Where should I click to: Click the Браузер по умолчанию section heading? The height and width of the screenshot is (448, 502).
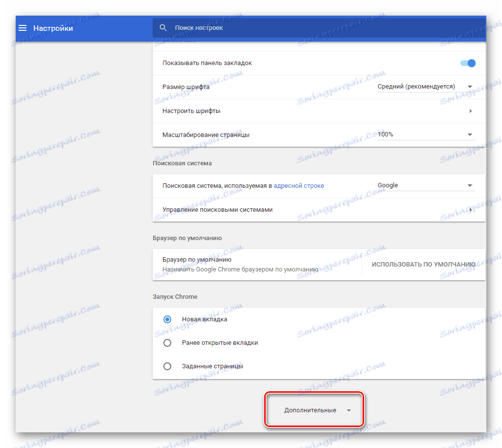187,238
